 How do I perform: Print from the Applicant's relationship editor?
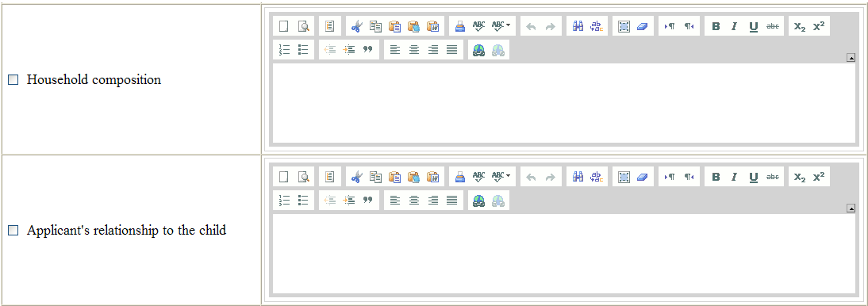tap(460, 177)
